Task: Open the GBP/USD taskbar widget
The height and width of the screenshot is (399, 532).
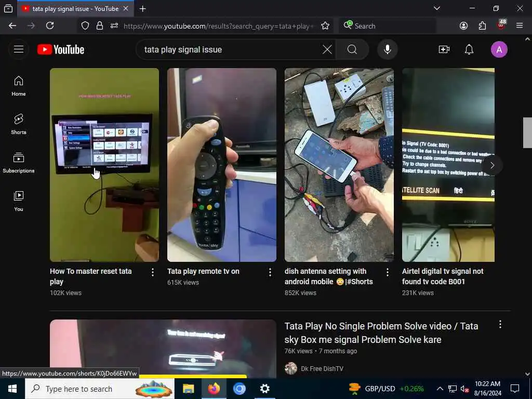Action: point(386,389)
